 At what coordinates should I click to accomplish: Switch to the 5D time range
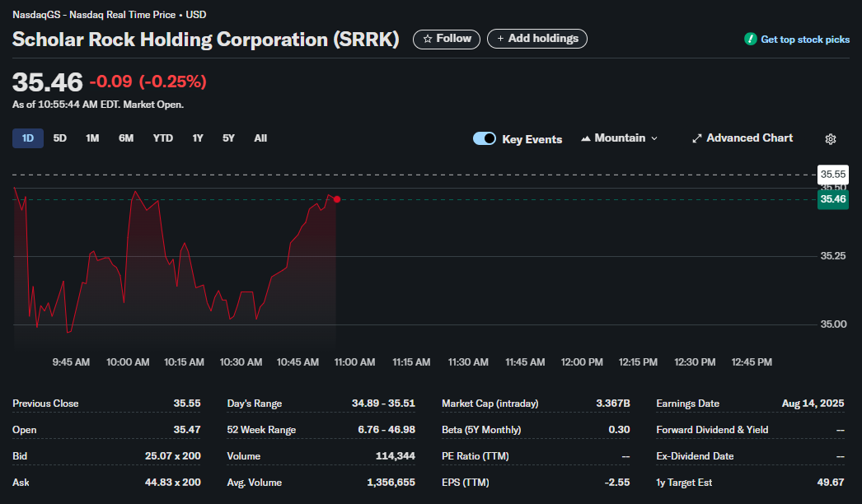click(x=60, y=138)
